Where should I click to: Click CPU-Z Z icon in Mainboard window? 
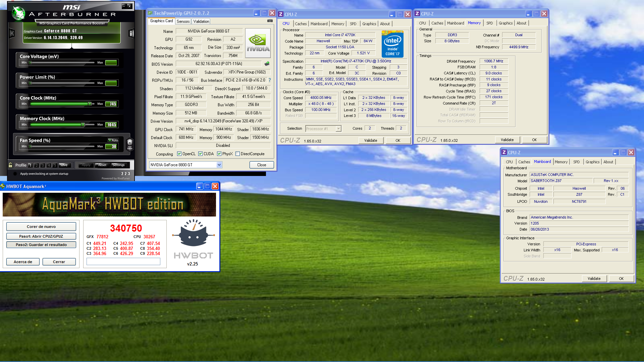click(x=504, y=152)
